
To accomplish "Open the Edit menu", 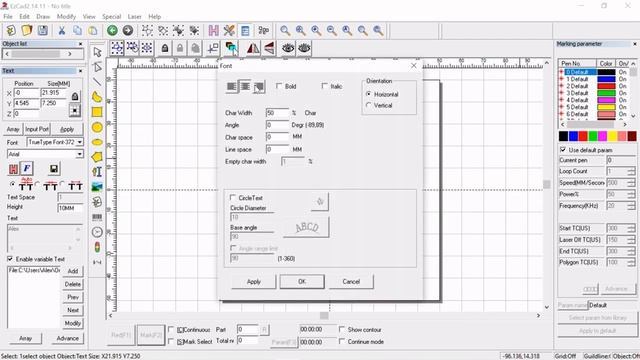I will (24, 16).
